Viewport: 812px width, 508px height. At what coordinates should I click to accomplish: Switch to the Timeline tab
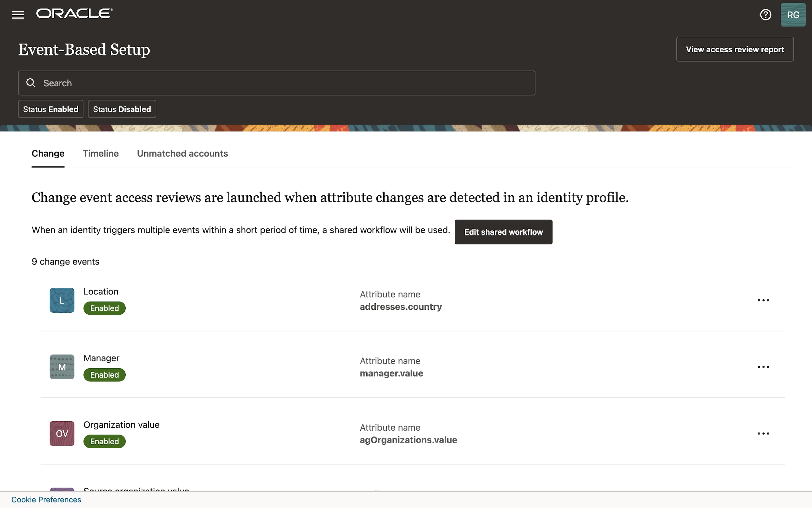click(101, 153)
